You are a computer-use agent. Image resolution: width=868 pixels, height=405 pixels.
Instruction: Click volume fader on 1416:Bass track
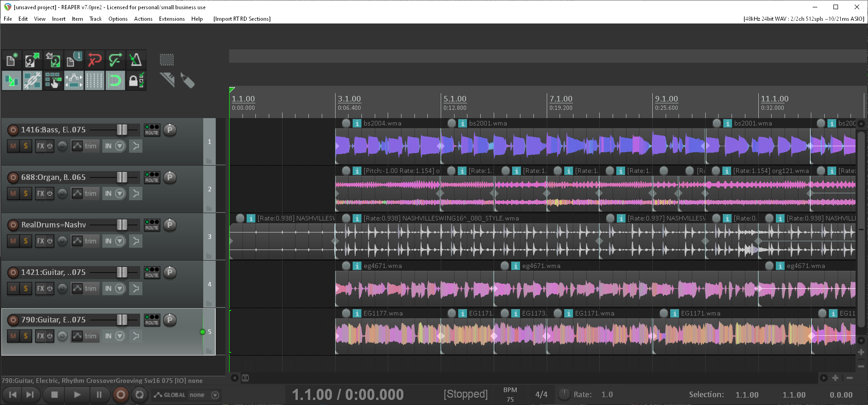tap(122, 130)
